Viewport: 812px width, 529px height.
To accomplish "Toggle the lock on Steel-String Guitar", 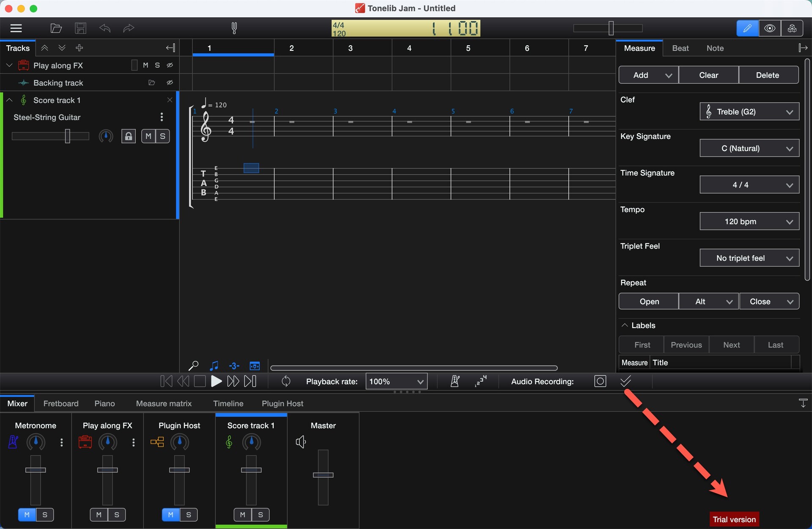I will tap(128, 136).
